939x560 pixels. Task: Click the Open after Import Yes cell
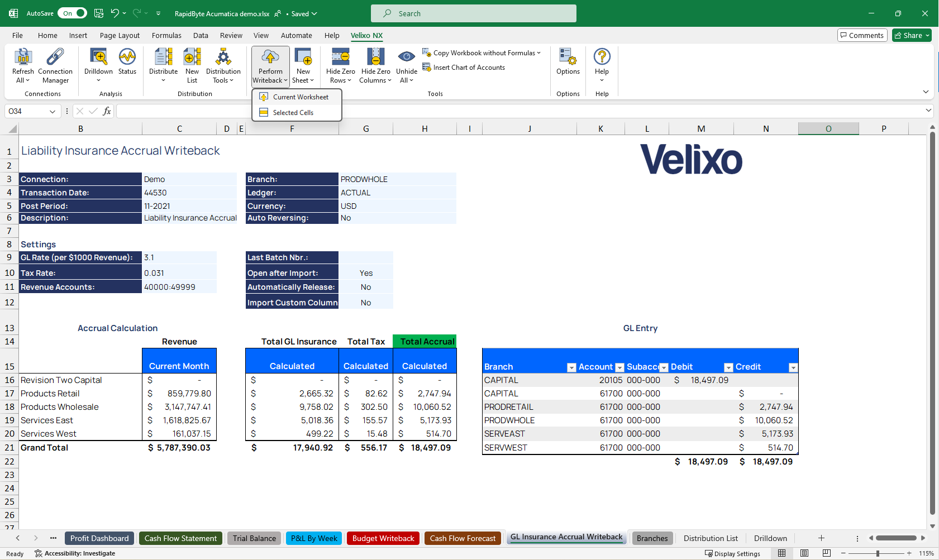coord(366,273)
